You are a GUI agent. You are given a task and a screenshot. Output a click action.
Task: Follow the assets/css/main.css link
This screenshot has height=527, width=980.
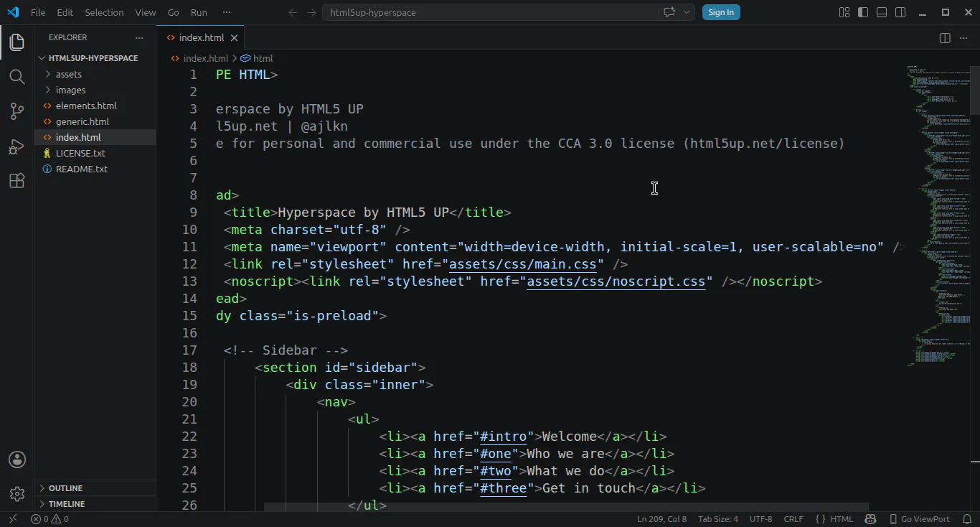click(x=523, y=264)
